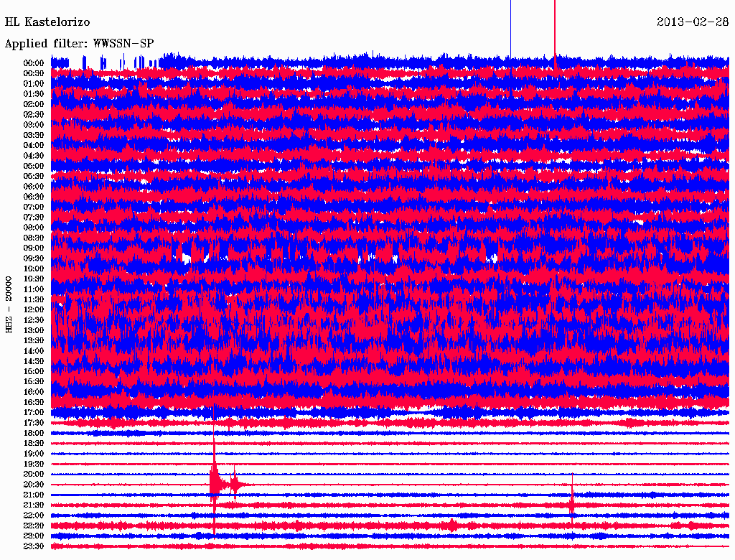Viewport: 735px width, 560px height.
Task: Click the 21:00 time label
Action: pos(34,495)
